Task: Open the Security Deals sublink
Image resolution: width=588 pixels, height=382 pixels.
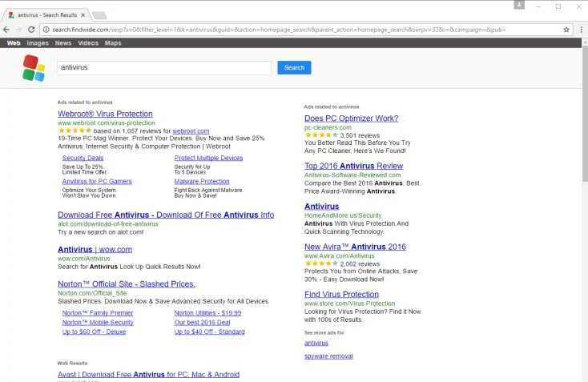Action: (83, 158)
